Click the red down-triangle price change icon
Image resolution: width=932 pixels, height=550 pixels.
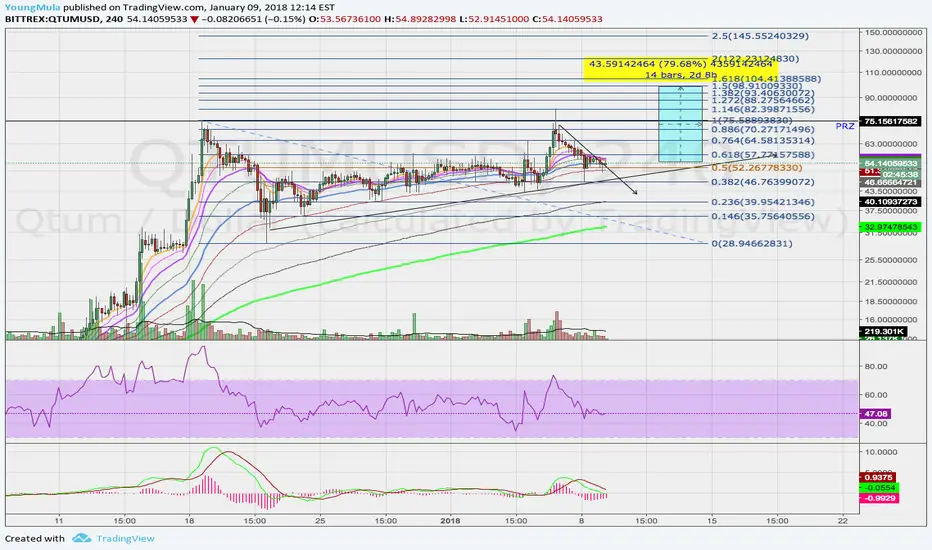point(194,20)
